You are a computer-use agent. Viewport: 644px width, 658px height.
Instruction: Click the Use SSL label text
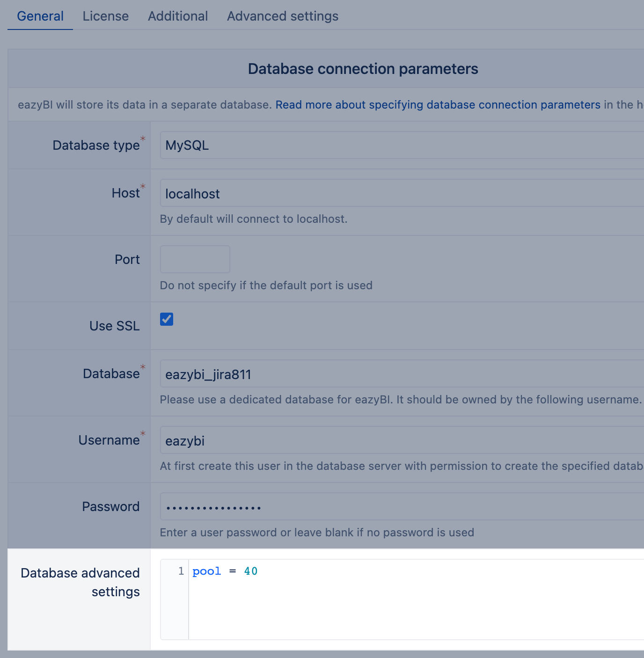115,326
